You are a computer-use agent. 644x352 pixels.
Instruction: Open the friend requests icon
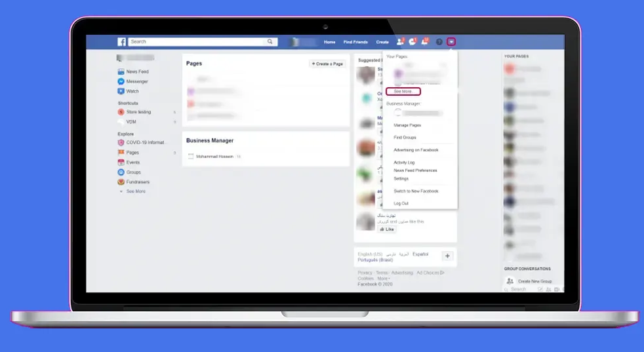click(x=400, y=41)
